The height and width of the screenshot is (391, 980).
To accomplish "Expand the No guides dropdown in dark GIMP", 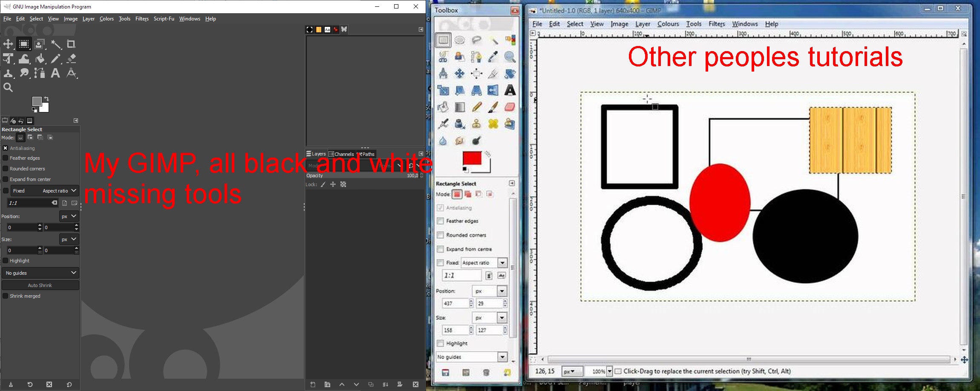I will pyautogui.click(x=40, y=273).
